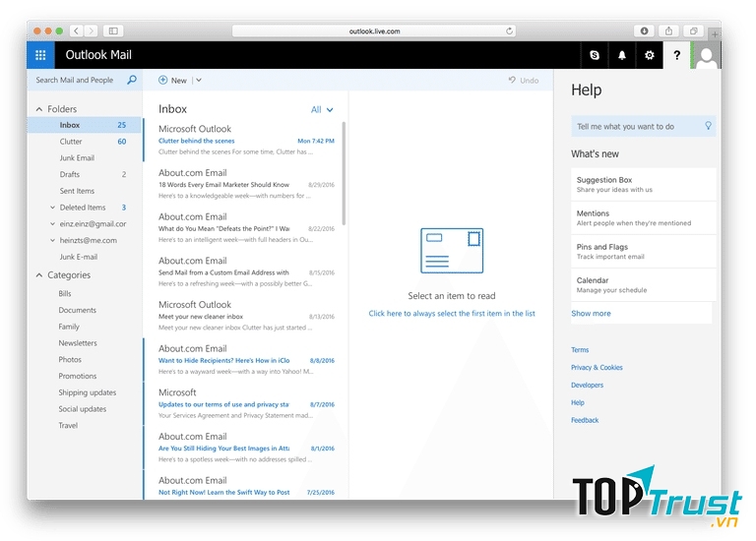
Task: Open the Suggestion Box help item
Action: [x=643, y=184]
